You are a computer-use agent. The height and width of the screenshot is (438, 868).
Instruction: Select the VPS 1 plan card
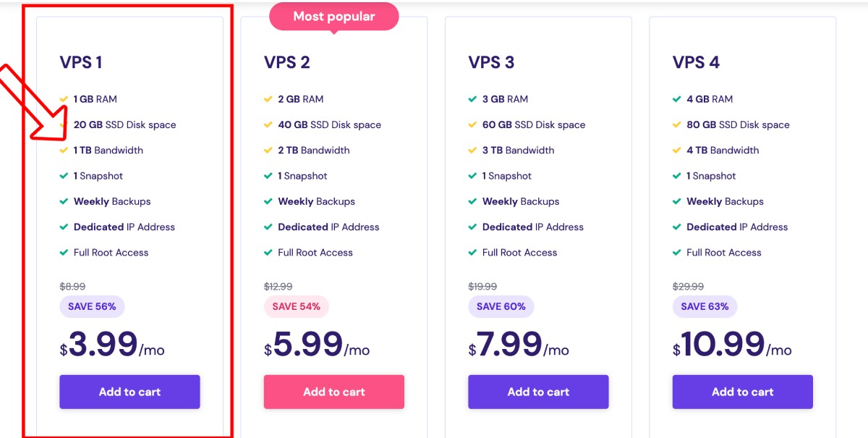point(129,217)
